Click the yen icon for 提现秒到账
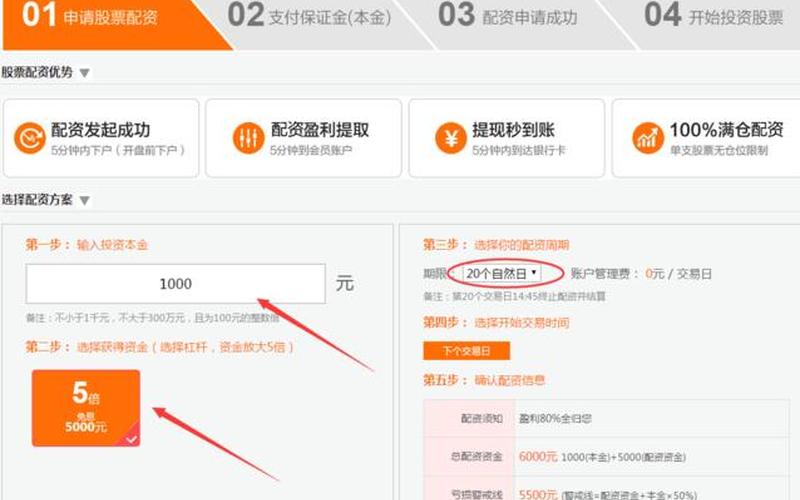Viewport: 800px width, 500px height. [x=451, y=138]
